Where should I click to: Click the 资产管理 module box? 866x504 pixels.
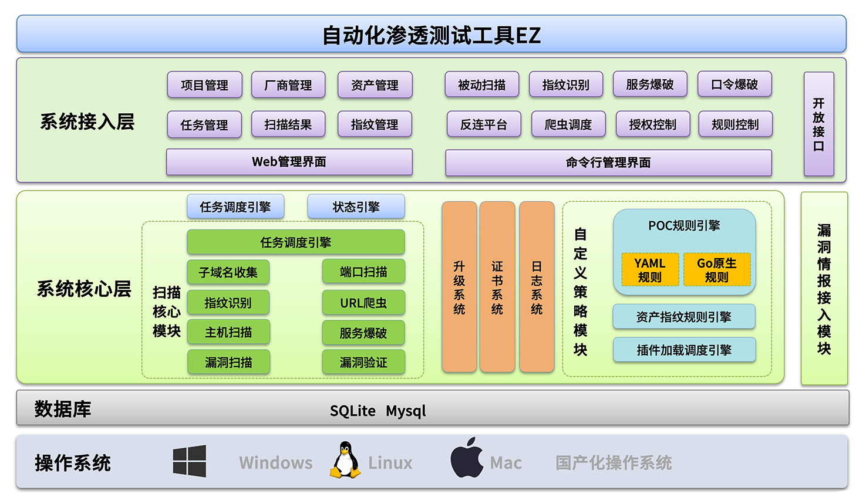(375, 85)
